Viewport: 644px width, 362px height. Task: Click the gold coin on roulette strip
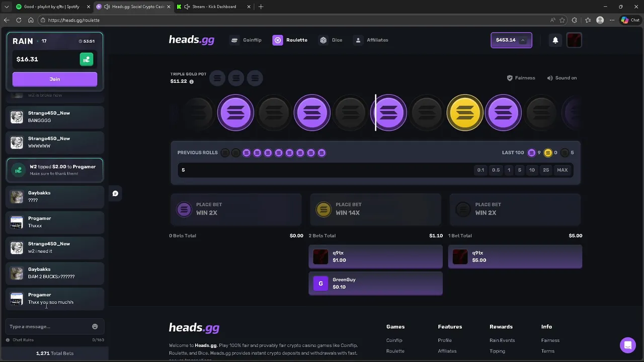point(465,113)
